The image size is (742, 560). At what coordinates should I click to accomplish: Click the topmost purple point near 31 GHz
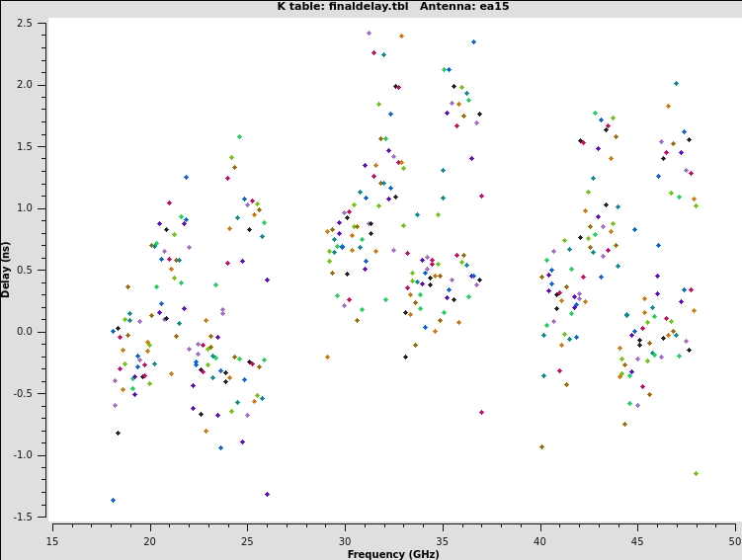pyautogui.click(x=370, y=33)
